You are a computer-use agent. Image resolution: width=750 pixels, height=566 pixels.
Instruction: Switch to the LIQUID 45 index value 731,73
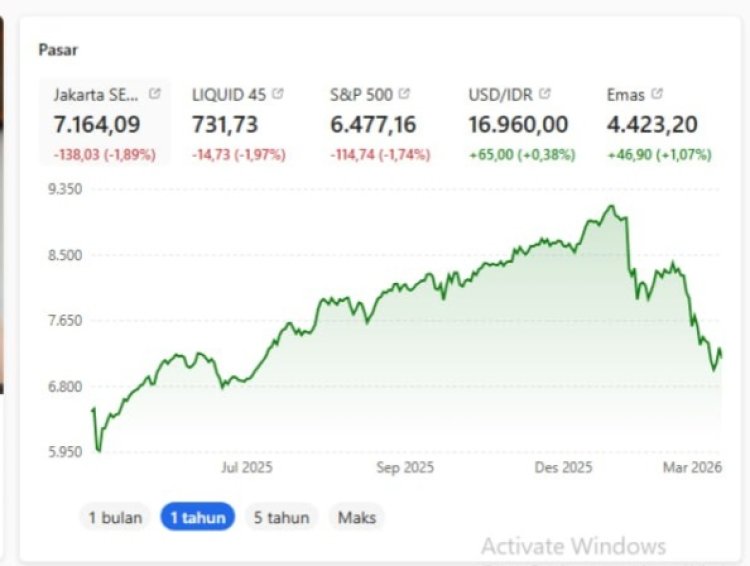click(x=227, y=125)
